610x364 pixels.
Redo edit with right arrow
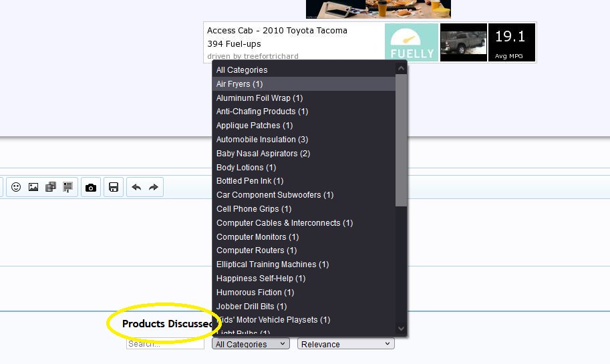pyautogui.click(x=154, y=188)
